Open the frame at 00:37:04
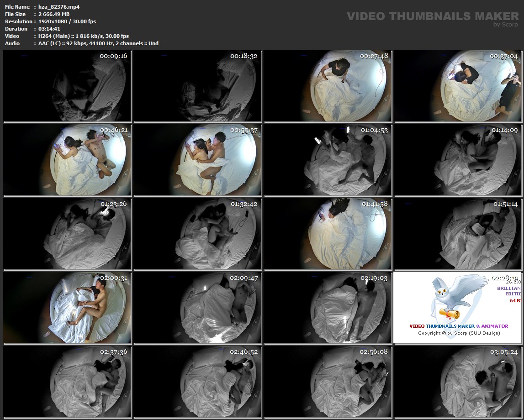 458,86
